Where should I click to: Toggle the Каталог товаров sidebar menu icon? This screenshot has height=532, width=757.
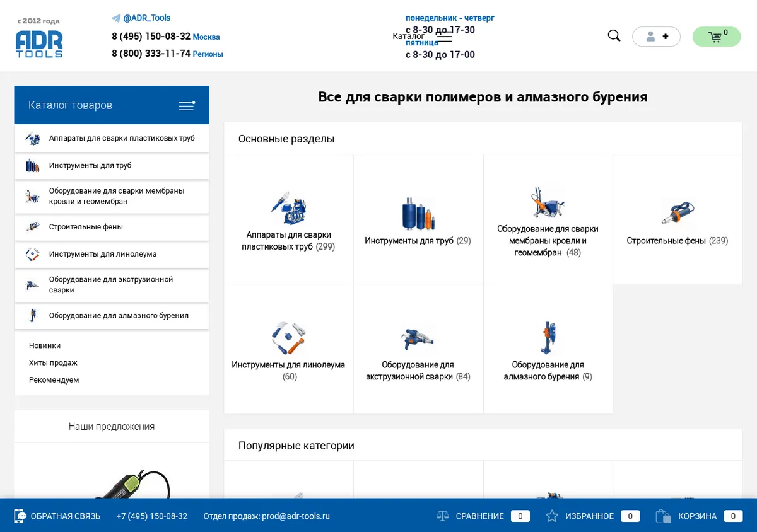pos(187,105)
